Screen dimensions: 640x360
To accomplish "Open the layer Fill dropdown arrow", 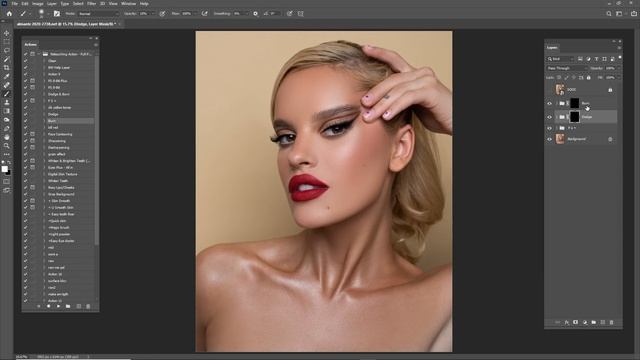I will pyautogui.click(x=620, y=78).
